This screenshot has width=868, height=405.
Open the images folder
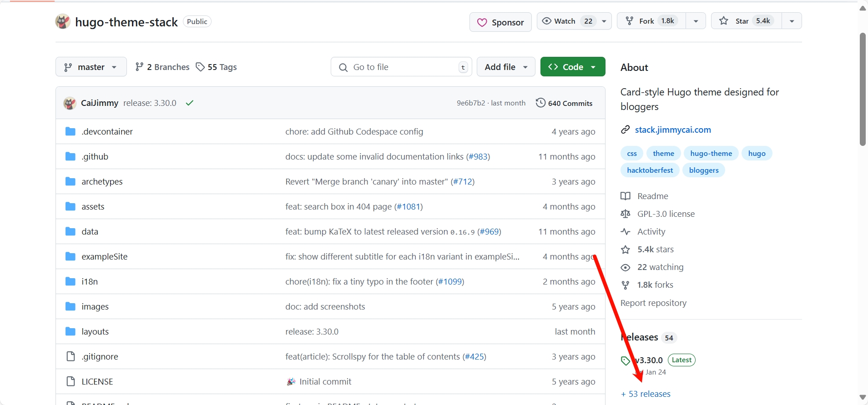point(95,307)
